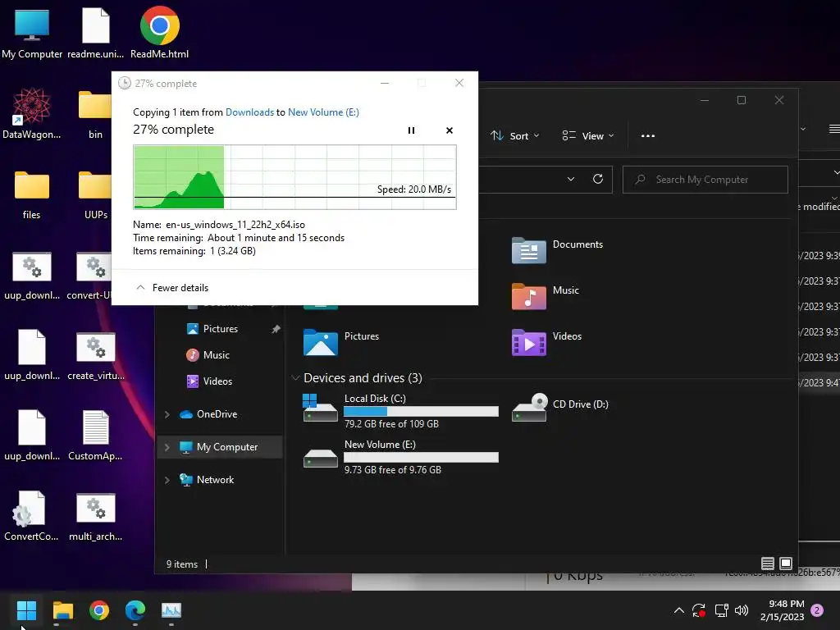Click the Search My Computer field
Image resolution: width=840 pixels, height=630 pixels.
705,180
